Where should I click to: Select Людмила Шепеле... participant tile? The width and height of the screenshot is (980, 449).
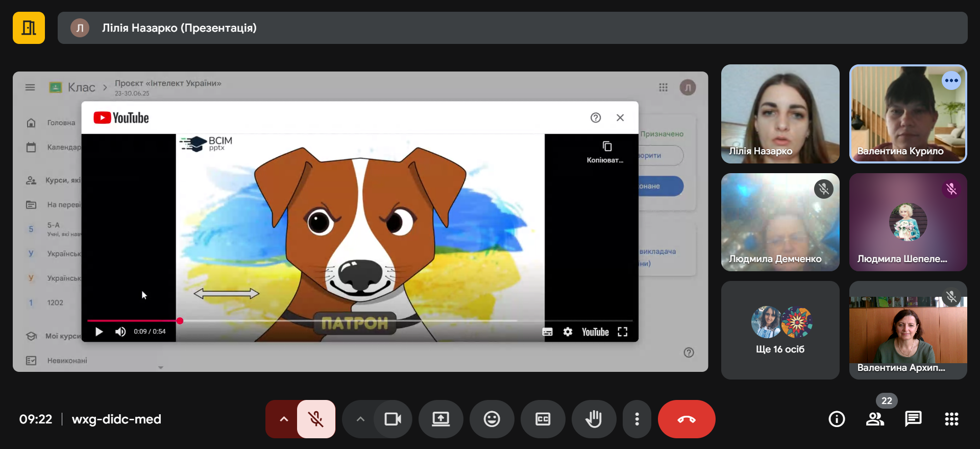(908, 222)
